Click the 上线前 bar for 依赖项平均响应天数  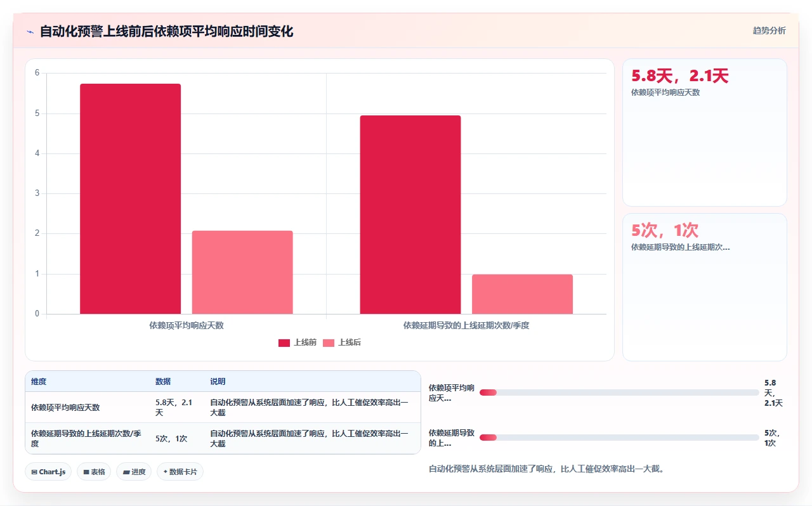pos(130,198)
